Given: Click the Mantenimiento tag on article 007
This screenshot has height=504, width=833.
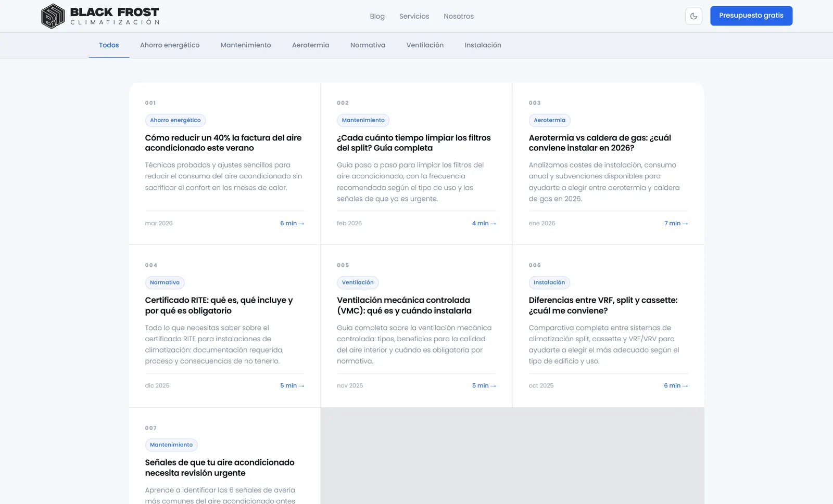Looking at the screenshot, I should click(x=171, y=445).
